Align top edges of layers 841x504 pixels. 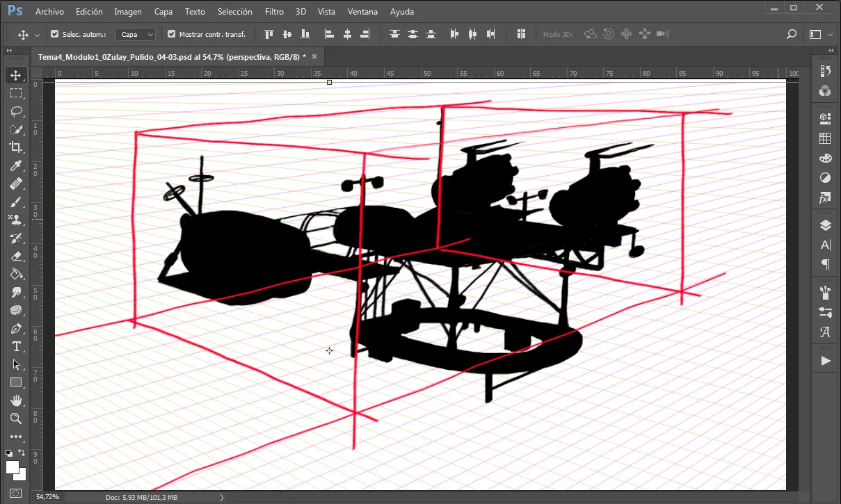tap(269, 34)
